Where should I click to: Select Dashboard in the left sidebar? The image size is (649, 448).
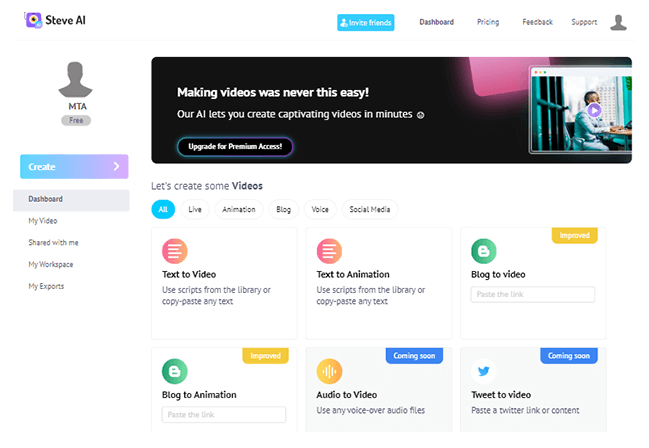(x=71, y=199)
